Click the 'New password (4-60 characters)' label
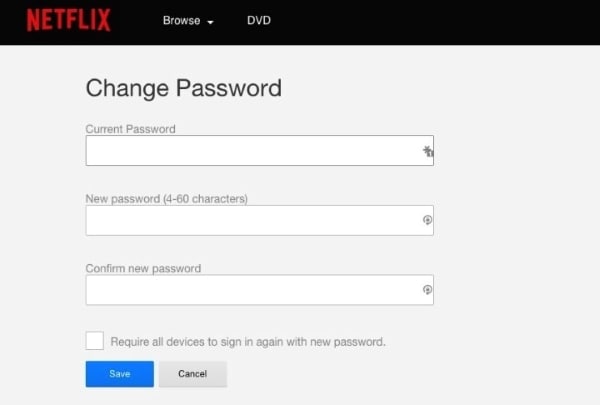The width and height of the screenshot is (600, 405). (166, 199)
